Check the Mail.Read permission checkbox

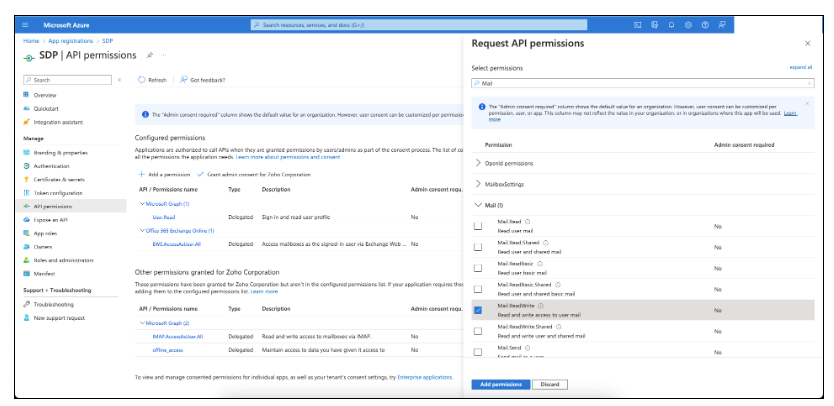click(x=477, y=226)
